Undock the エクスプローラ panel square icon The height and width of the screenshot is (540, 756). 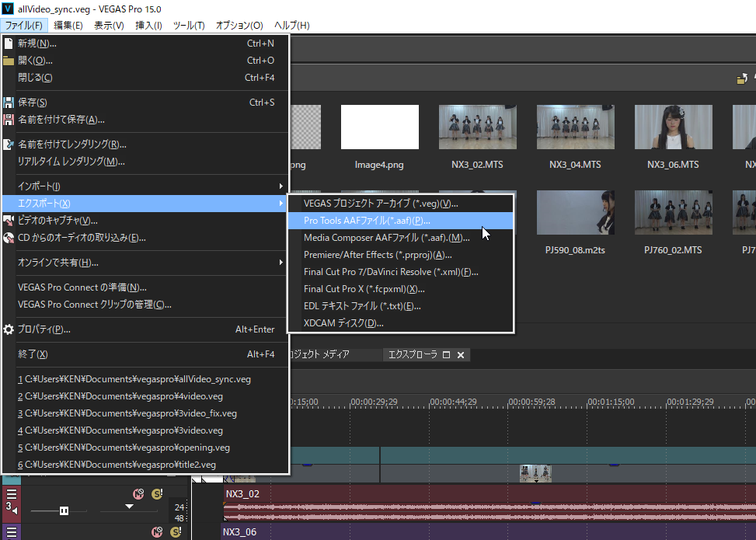click(x=447, y=355)
